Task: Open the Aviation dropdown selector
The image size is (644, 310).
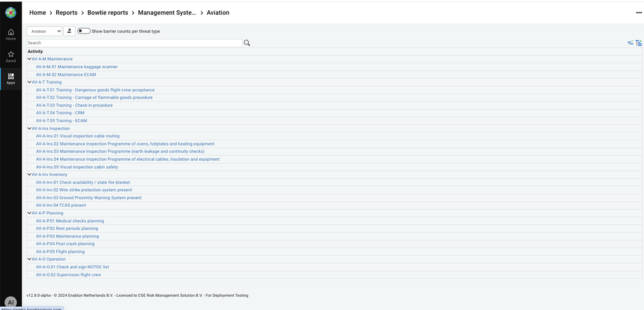Action: point(44,31)
